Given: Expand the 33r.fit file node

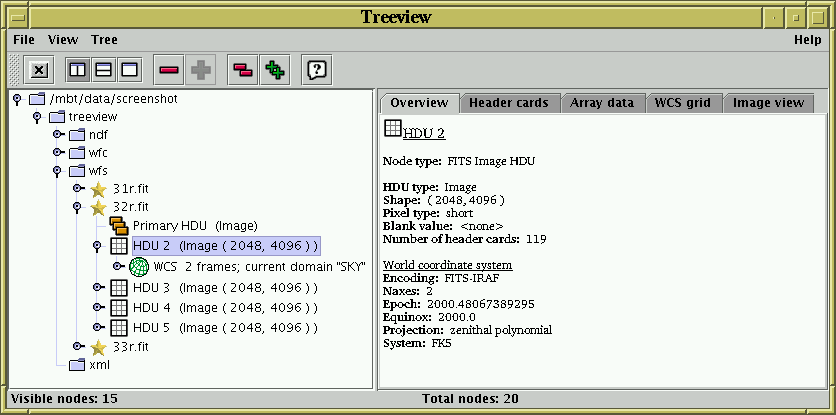Looking at the screenshot, I should click(77, 346).
